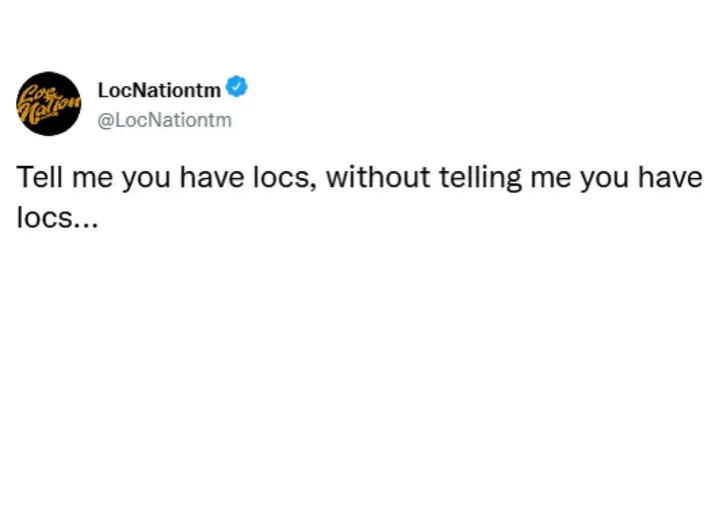Click the gold script lettering inside avatar
Viewport: 705px width, 511px height.
click(49, 105)
